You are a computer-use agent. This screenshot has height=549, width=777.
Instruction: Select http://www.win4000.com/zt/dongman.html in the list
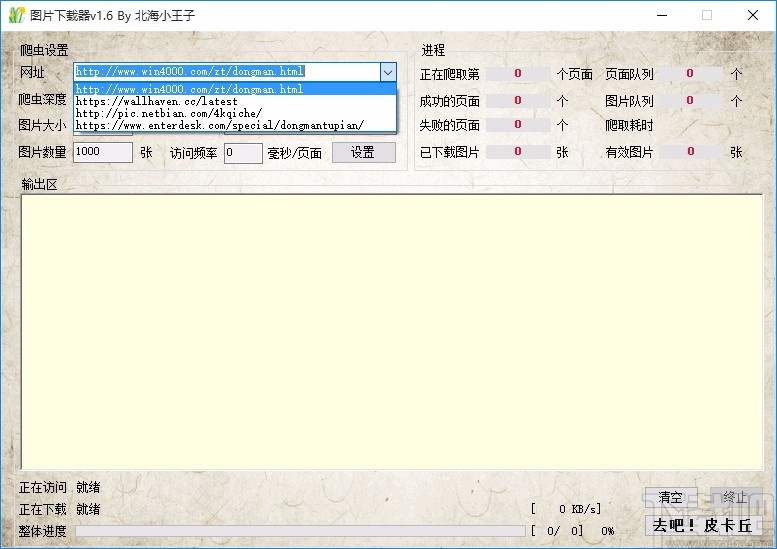coord(235,89)
